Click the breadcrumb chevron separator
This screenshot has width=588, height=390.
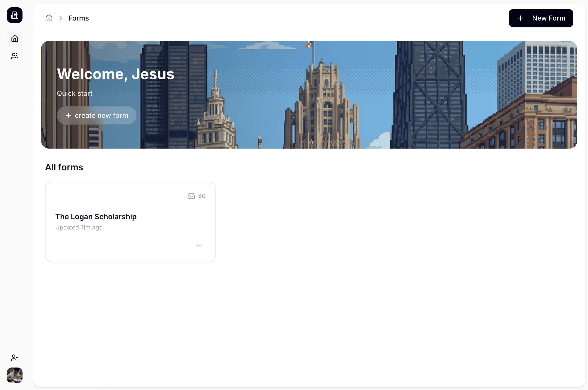[x=60, y=18]
